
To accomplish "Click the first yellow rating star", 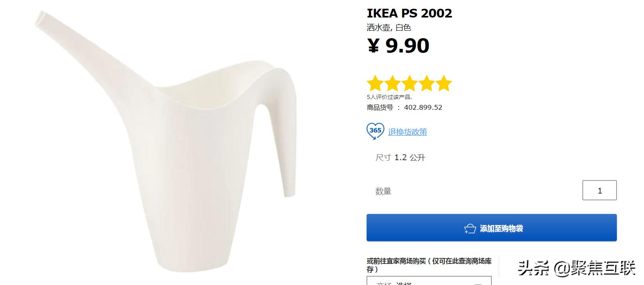I will point(374,84).
